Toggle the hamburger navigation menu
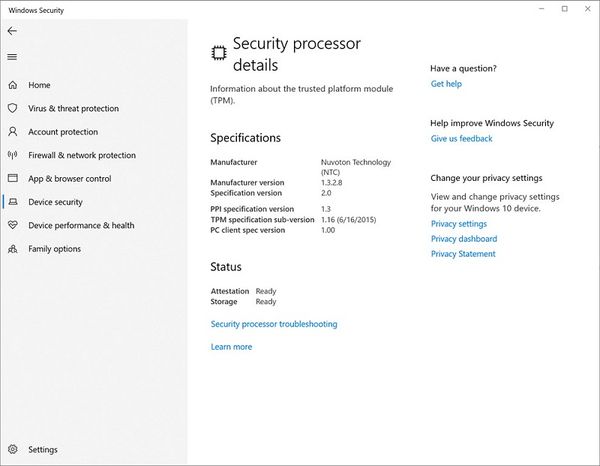 [12, 57]
